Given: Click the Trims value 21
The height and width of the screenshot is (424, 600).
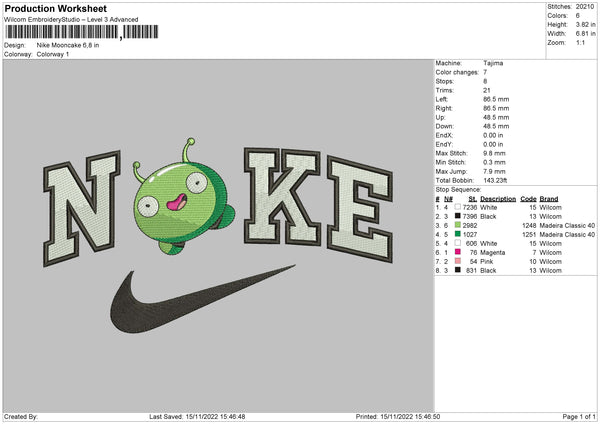Looking at the screenshot, I should tap(486, 90).
